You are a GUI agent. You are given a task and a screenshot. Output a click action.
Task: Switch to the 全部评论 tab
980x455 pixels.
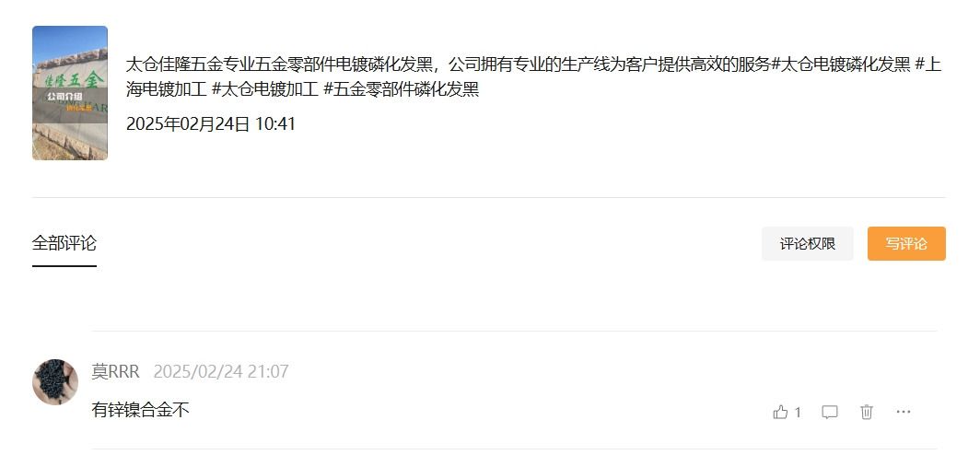(64, 243)
